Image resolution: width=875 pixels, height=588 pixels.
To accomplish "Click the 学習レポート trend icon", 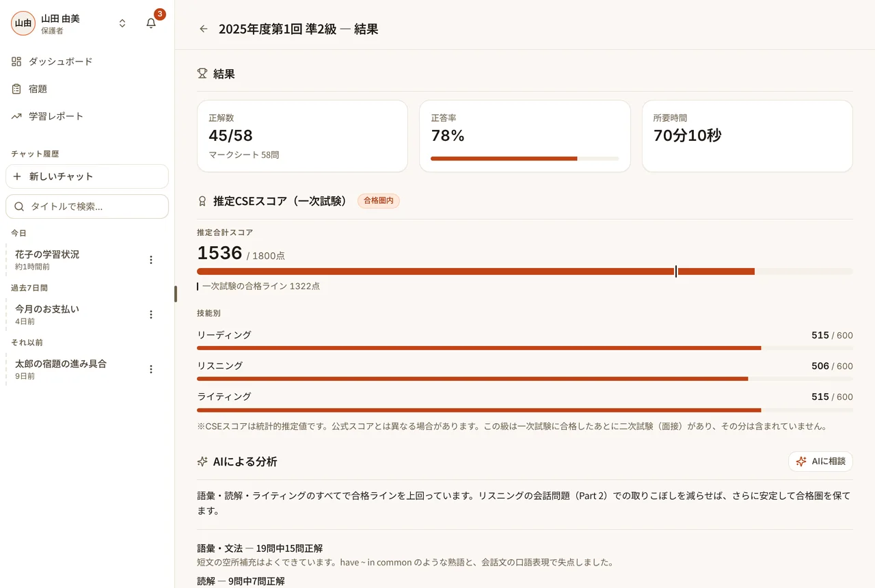I will 16,116.
